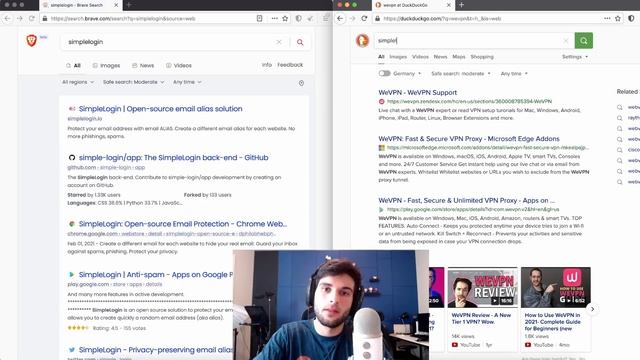Open the DuckDuckGo Settings dropdown
Viewport: 640px width, 360px height.
coord(575,57)
